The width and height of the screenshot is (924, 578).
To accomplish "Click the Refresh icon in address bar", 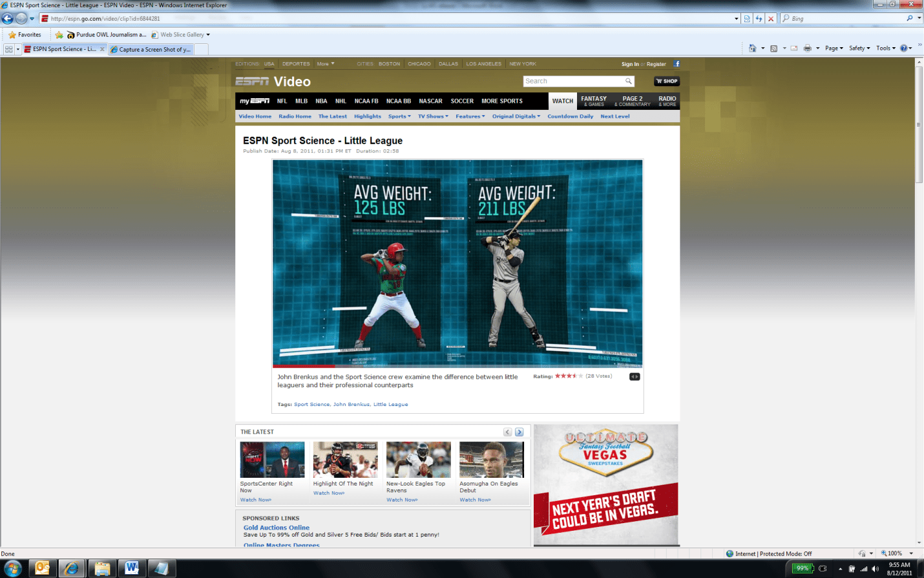I will pyautogui.click(x=759, y=18).
